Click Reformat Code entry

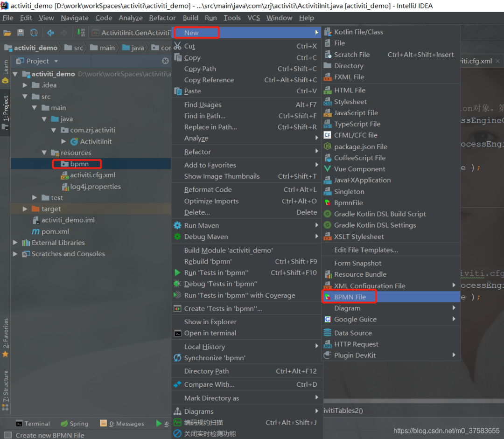[246, 189]
